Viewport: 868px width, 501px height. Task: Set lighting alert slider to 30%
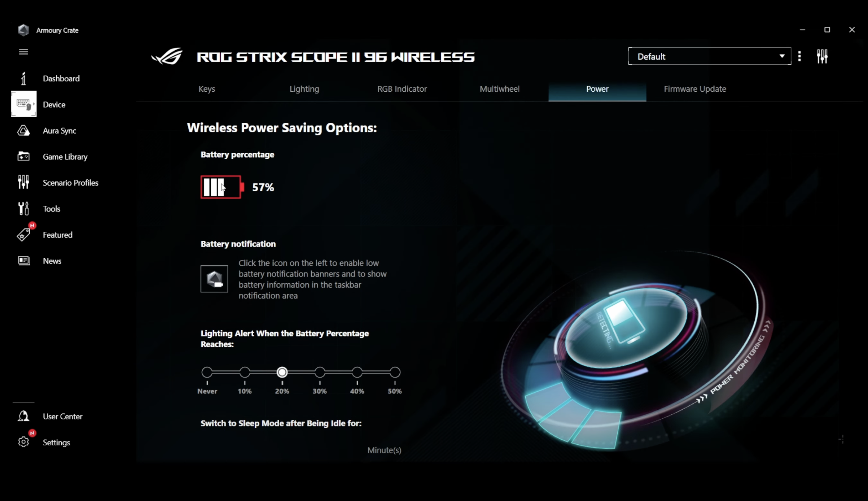coord(320,372)
